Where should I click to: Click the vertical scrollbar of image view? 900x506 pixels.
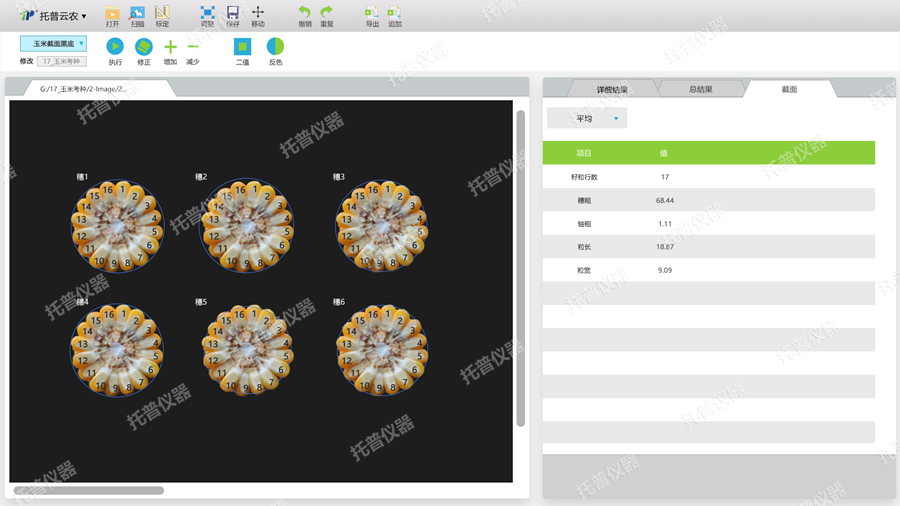coord(521,268)
